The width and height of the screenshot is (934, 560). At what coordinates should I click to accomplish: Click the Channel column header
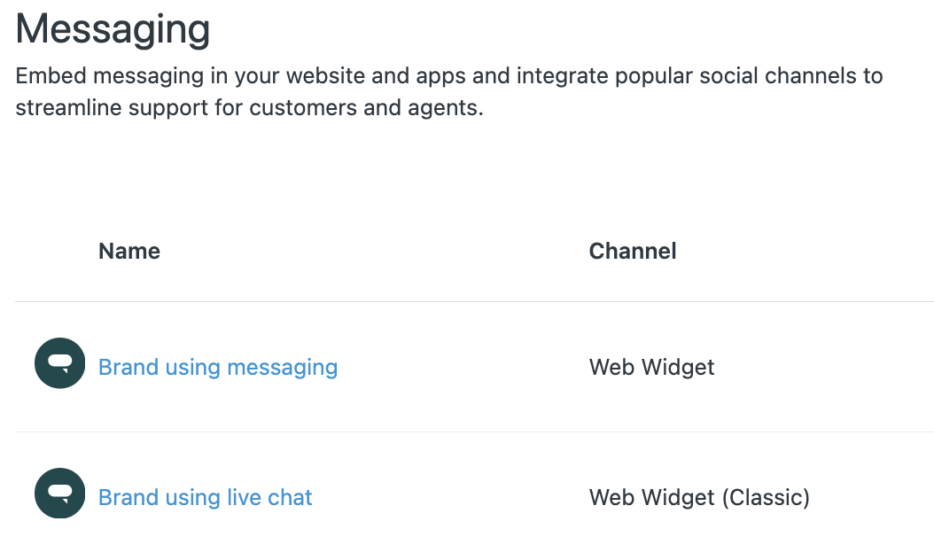click(x=632, y=251)
